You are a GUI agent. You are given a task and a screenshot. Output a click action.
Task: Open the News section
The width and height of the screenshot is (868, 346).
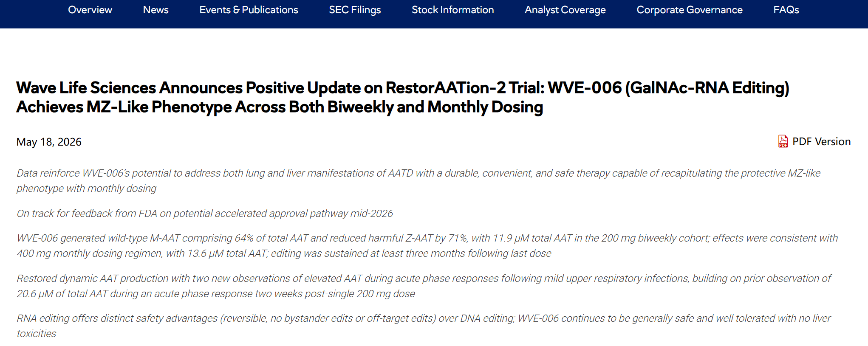pyautogui.click(x=156, y=10)
